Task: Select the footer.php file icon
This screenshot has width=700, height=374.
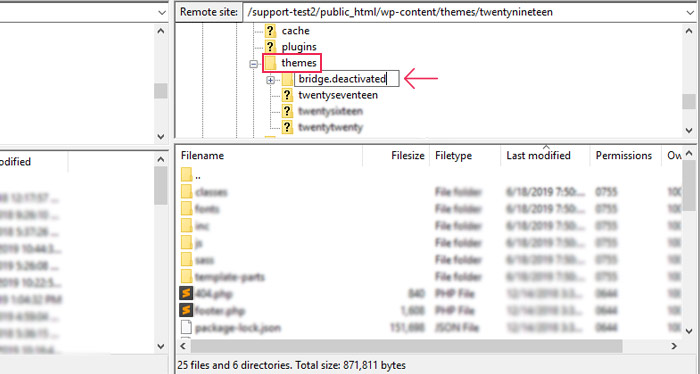Action: [x=186, y=310]
